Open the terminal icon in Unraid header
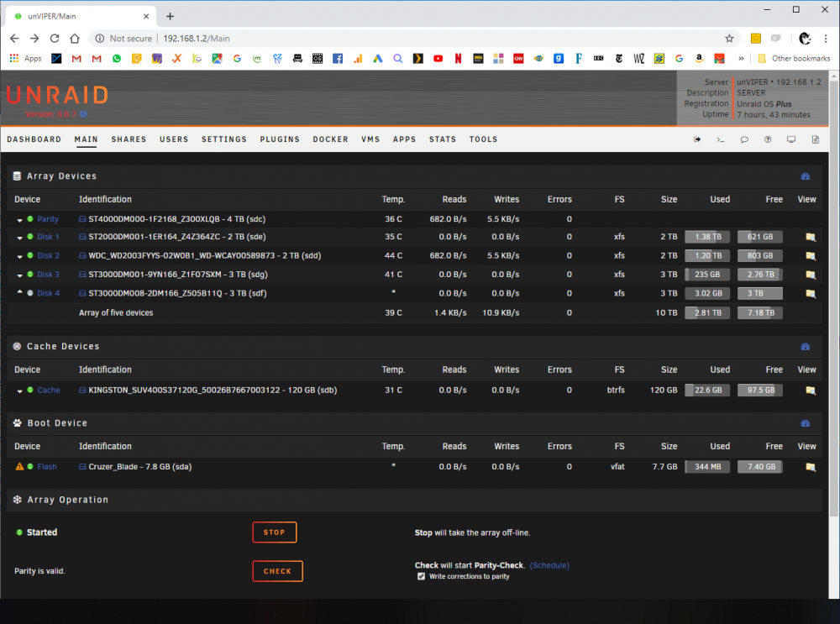Viewport: 840px width, 624px height. click(x=721, y=139)
